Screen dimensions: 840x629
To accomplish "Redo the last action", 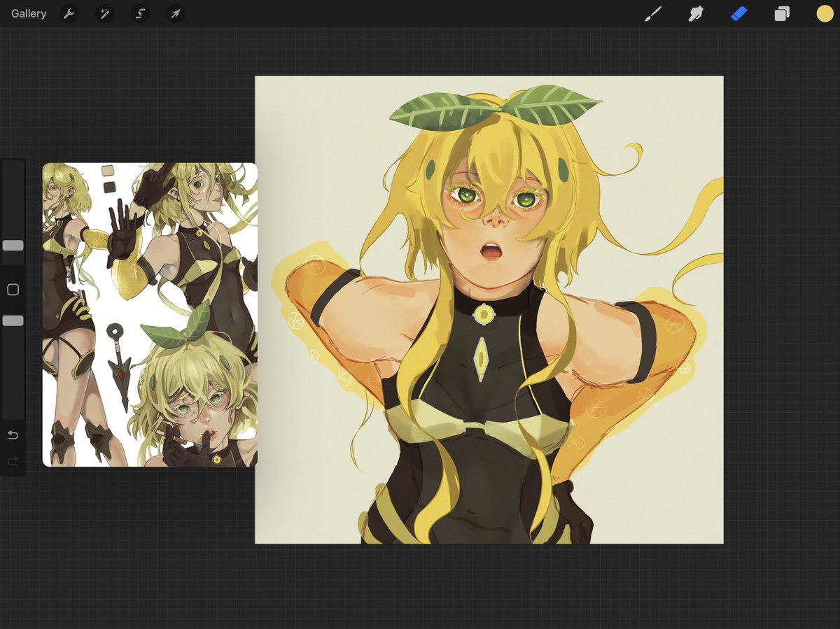I will [13, 461].
